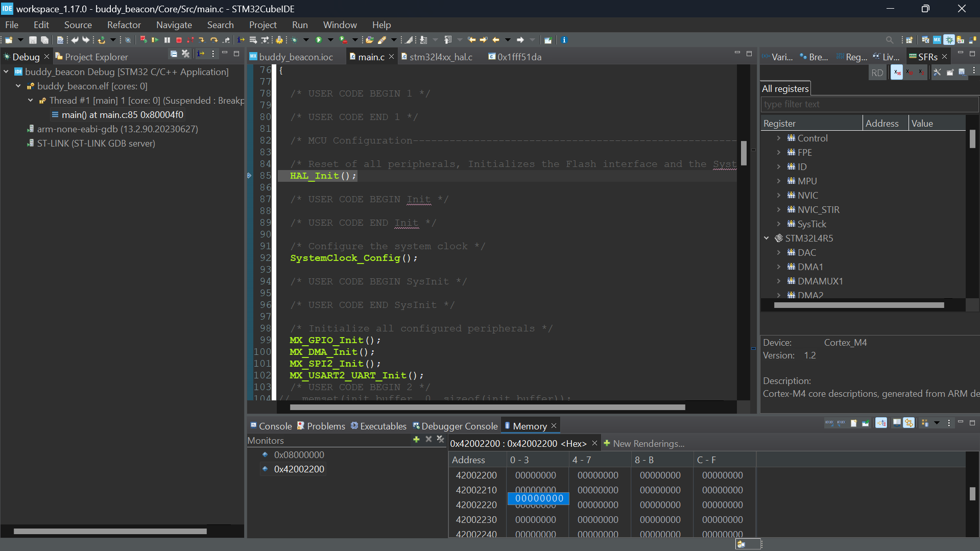The image size is (980, 551).
Task: Click the green Run launch icon
Action: 318,40
